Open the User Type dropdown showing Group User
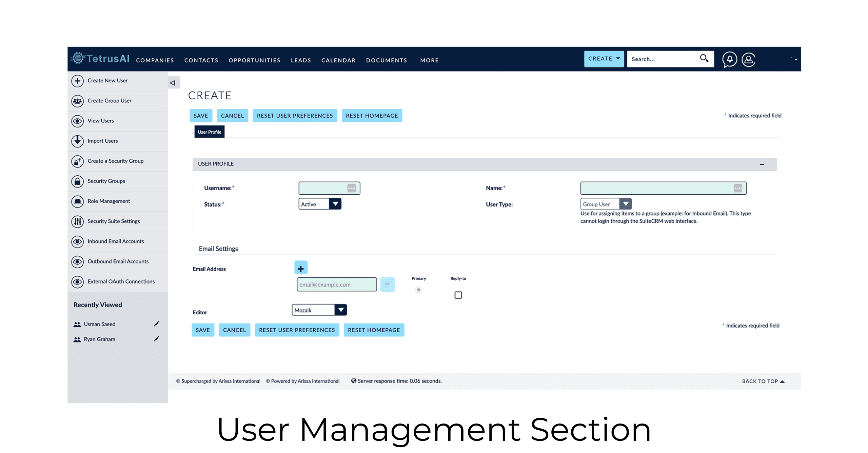This screenshot has width=868, height=453. pos(606,204)
